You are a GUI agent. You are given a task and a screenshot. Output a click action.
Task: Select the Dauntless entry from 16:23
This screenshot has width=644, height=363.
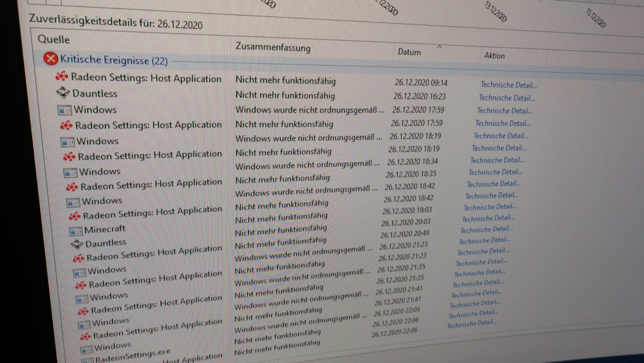[95, 93]
